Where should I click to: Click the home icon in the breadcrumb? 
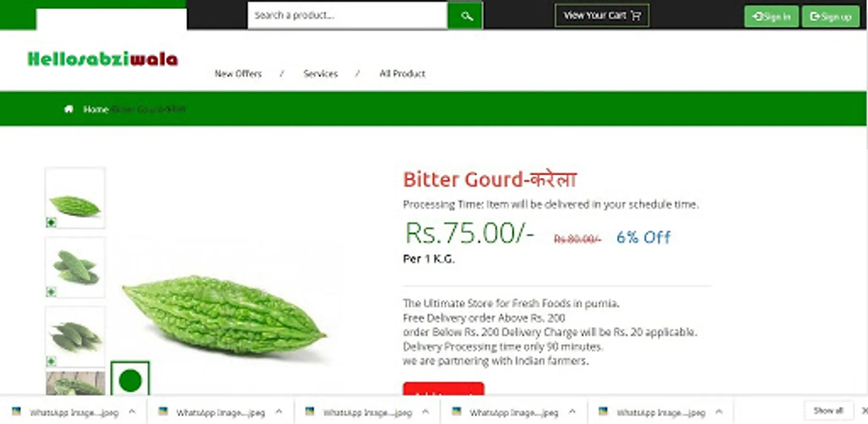pyautogui.click(x=69, y=109)
